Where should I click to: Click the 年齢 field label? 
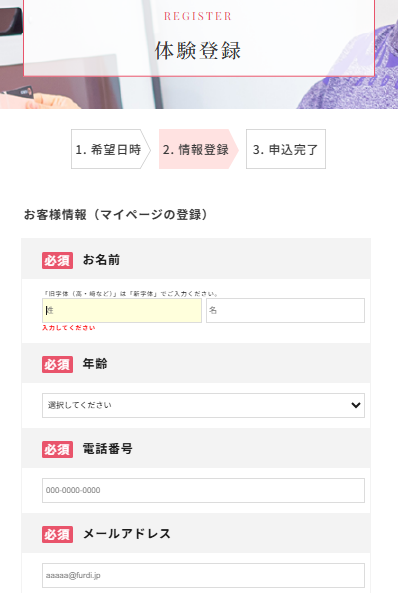tap(95, 364)
